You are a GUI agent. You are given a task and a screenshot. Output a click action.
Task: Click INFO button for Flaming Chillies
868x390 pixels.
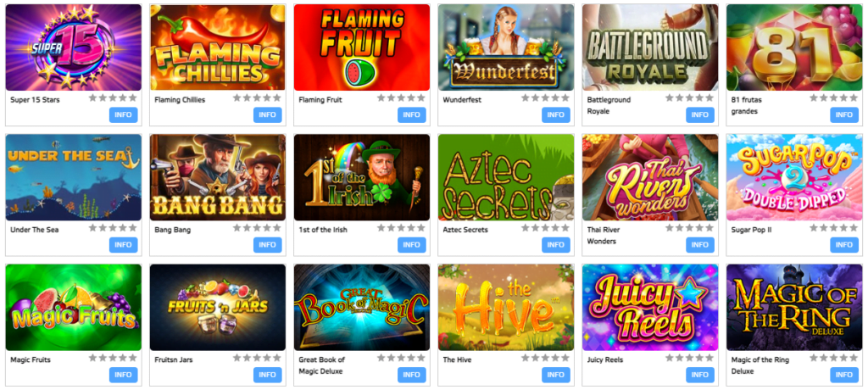pyautogui.click(x=267, y=114)
